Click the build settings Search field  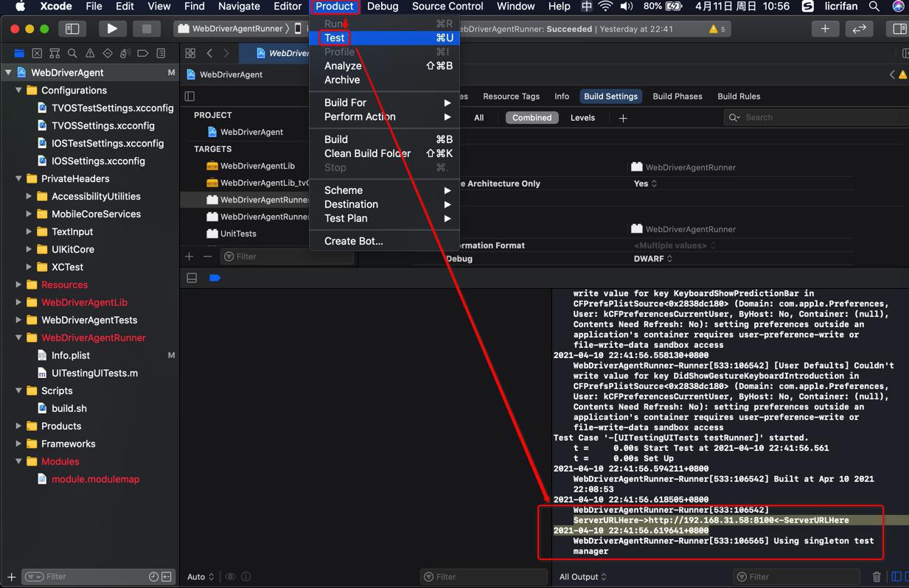(x=815, y=118)
